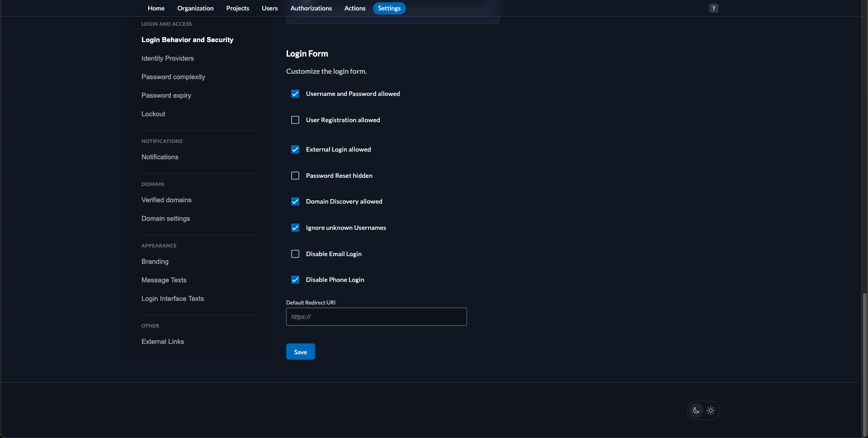Focus the Default Redirect URI field
The width and height of the screenshot is (868, 438).
377,317
